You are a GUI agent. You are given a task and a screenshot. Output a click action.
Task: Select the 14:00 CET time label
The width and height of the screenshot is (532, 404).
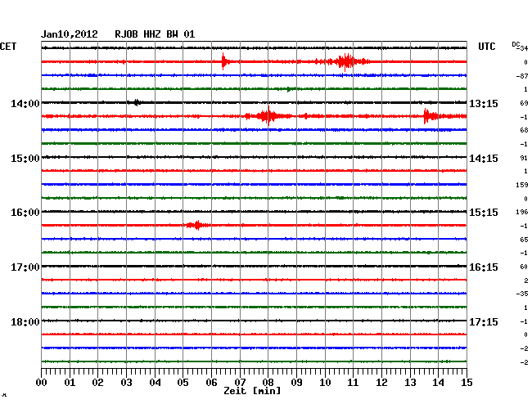tap(25, 103)
